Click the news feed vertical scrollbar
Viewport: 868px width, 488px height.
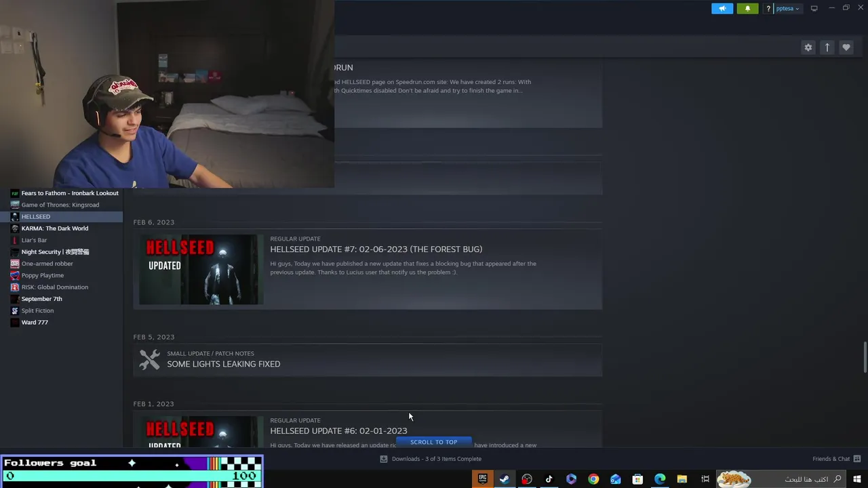(865, 357)
